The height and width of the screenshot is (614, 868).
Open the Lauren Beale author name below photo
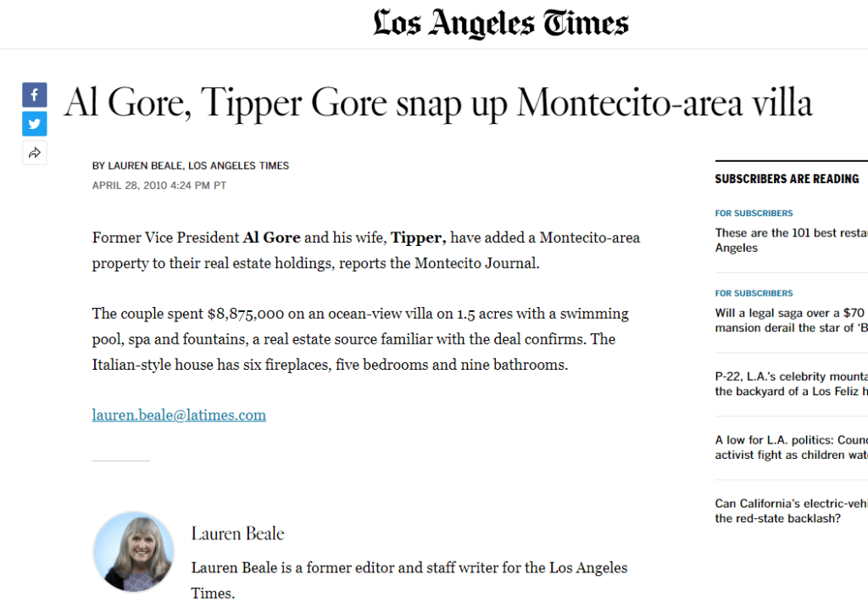[237, 533]
